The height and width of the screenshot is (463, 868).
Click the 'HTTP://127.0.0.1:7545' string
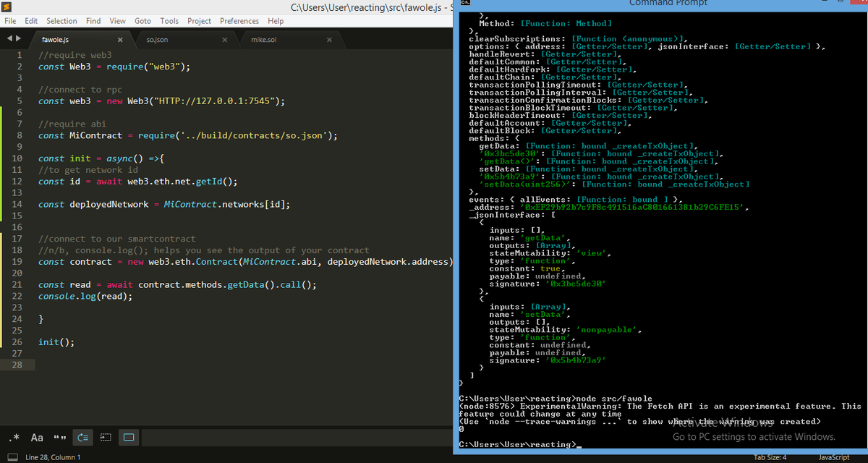[x=213, y=101]
